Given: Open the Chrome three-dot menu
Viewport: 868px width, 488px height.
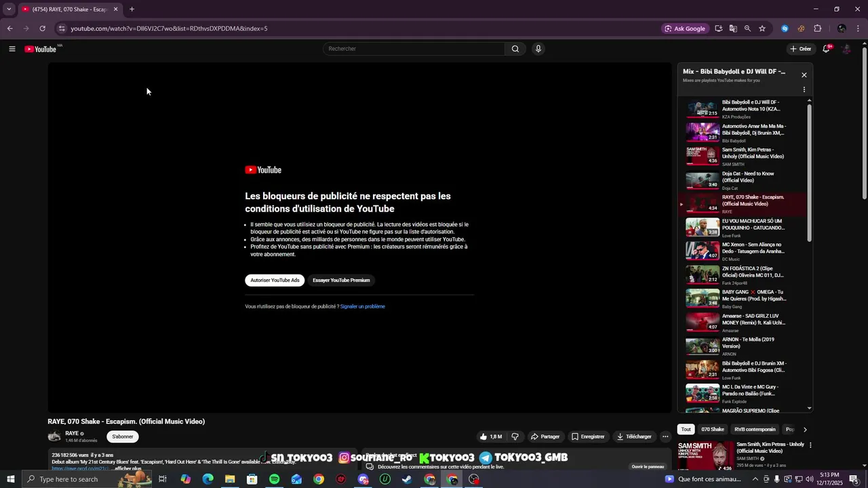Looking at the screenshot, I should (x=859, y=28).
